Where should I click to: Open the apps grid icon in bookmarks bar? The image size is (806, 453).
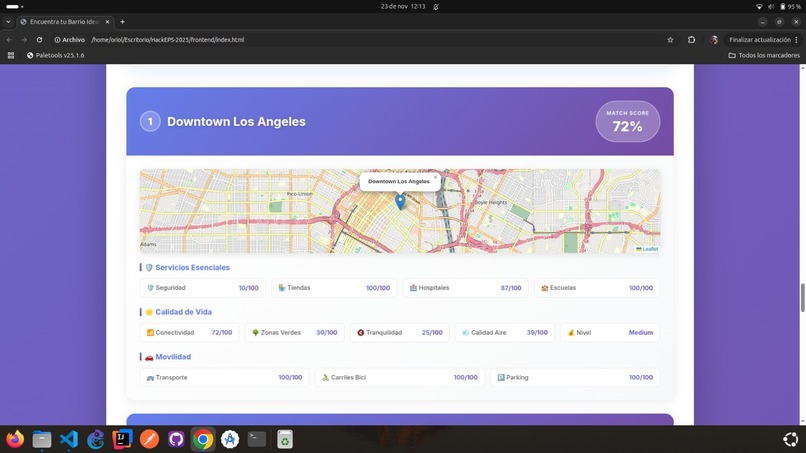(11, 55)
